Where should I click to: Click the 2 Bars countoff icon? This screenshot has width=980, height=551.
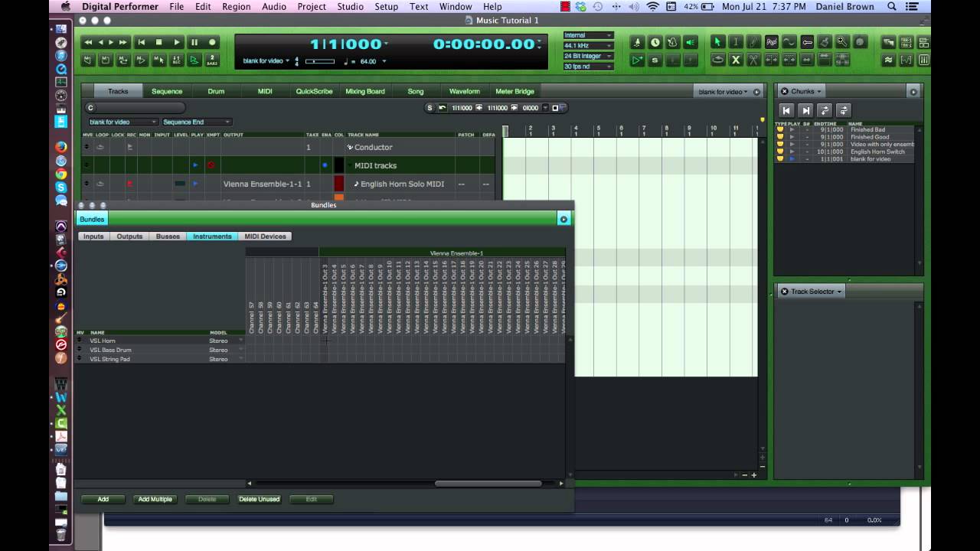tap(212, 60)
